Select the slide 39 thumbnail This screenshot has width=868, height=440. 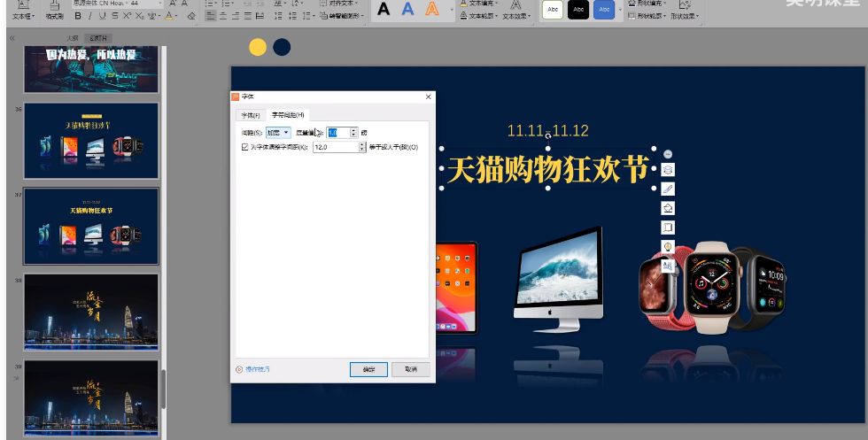91,398
